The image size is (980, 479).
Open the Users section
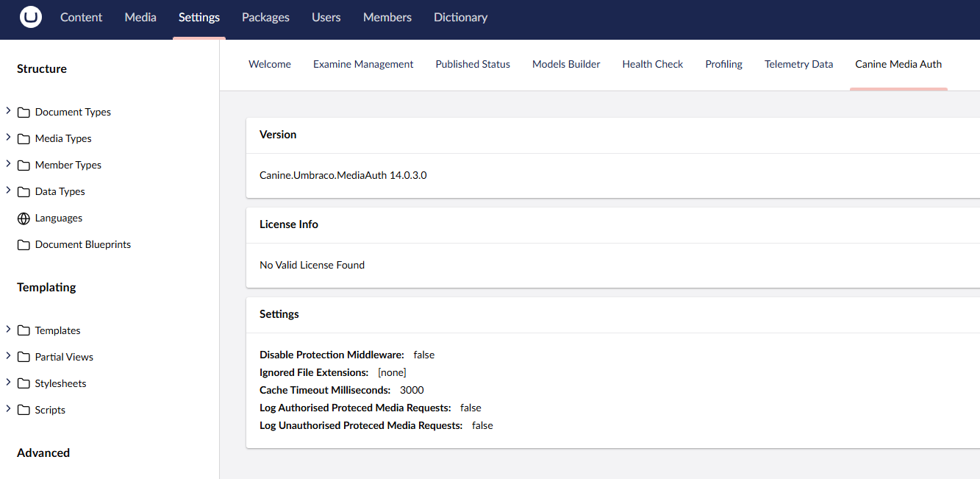tap(326, 17)
